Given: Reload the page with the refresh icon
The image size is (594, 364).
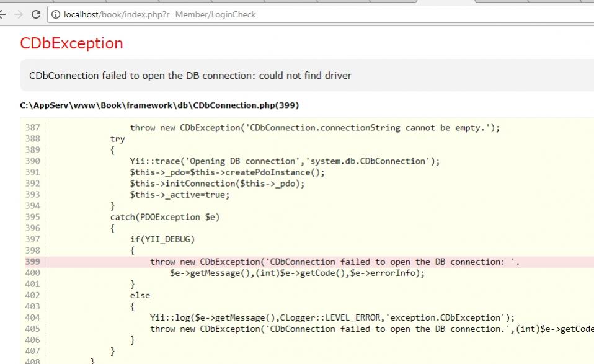Looking at the screenshot, I should (36, 14).
